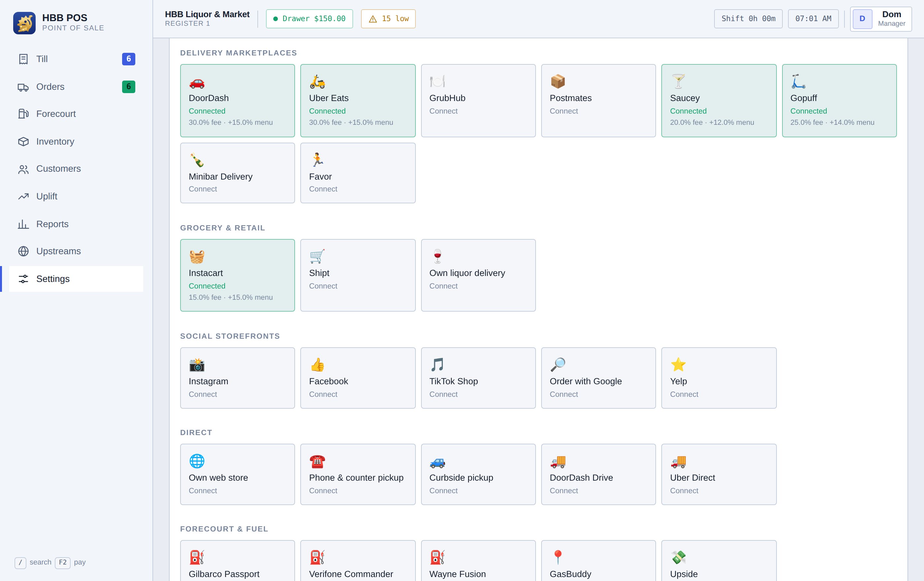
Task: Click the F2 pay shortcut key hint
Action: pyautogui.click(x=63, y=563)
